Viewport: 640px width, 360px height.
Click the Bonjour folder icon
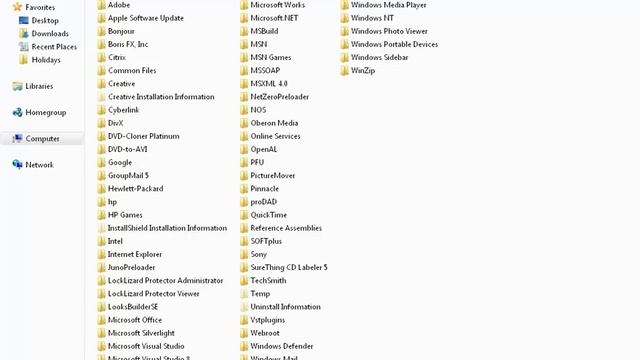coord(101,31)
